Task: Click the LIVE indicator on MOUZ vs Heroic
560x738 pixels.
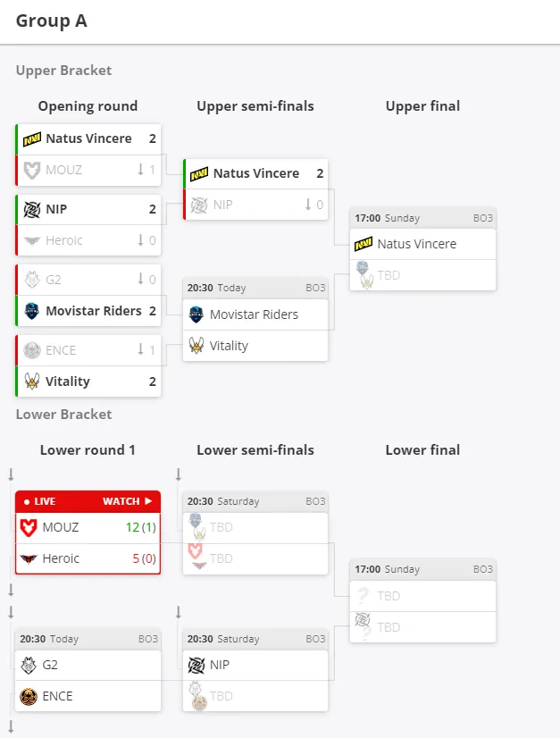Action: 39,501
